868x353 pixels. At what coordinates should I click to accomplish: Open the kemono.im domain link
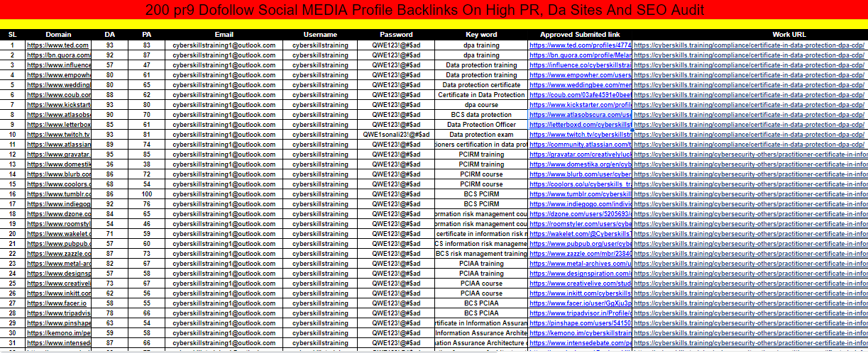click(x=59, y=332)
